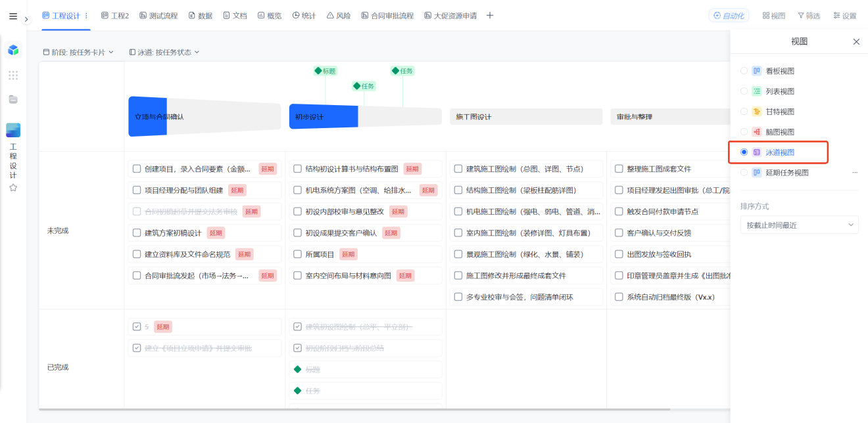
Task: Check the 整理施工图成套文件 checkbox
Action: [x=619, y=169]
